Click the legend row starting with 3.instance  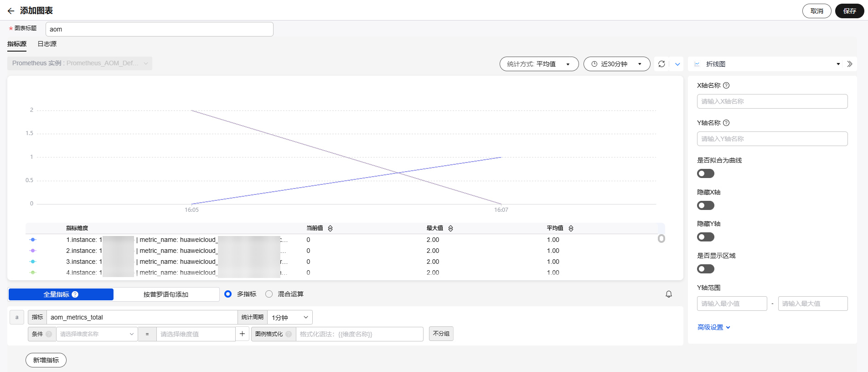point(342,262)
